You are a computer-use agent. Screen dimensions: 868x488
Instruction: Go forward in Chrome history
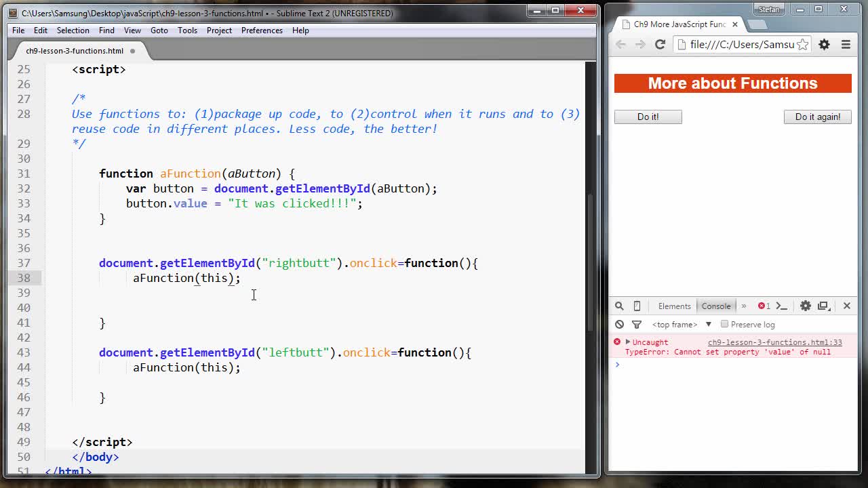[640, 44]
